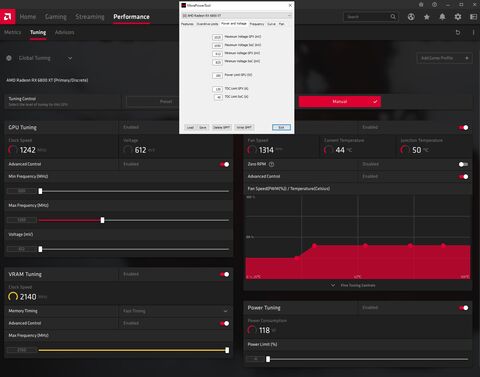Open Fan tab in MorePowerTool
Screen dimensions: 480x377
coord(281,24)
